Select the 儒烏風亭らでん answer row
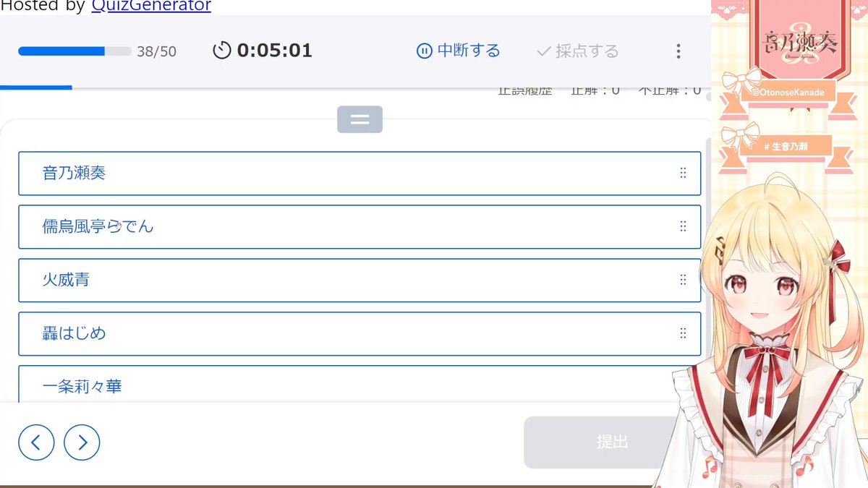 coord(359,227)
